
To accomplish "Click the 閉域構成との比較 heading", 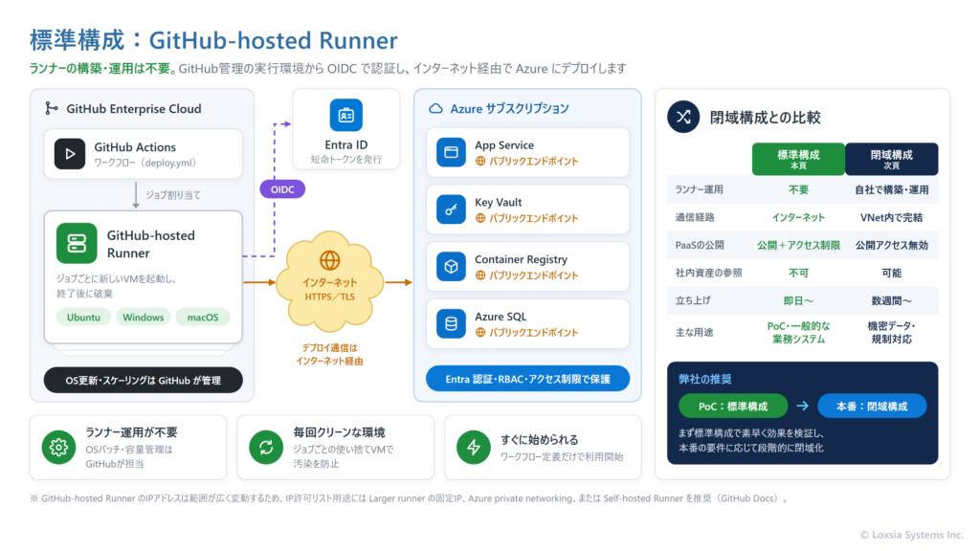I will pos(765,118).
